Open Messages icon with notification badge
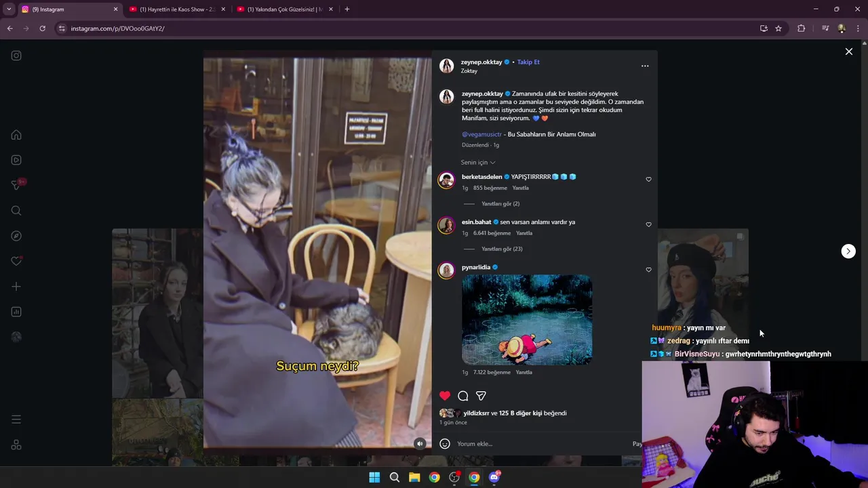Image resolution: width=868 pixels, height=488 pixels. pos(17,185)
